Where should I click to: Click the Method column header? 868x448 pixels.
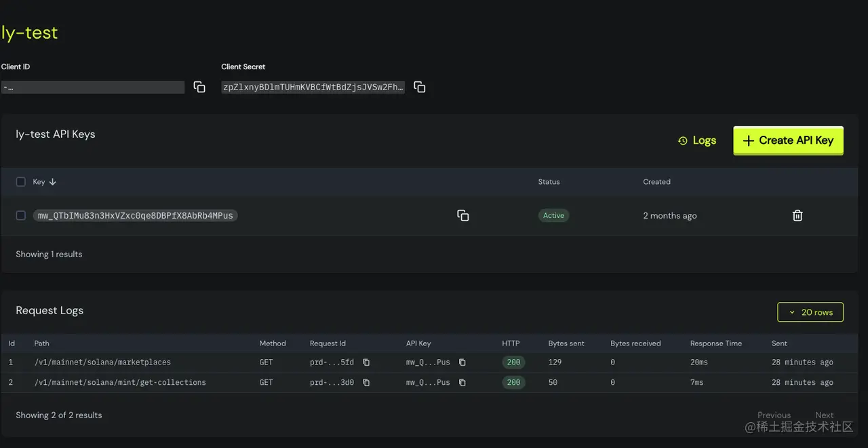tap(273, 343)
